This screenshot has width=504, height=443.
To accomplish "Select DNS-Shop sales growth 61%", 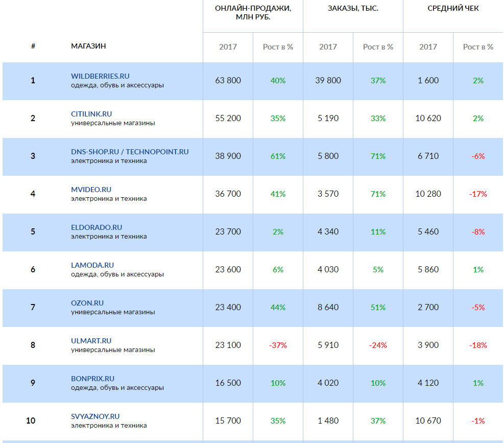I will click(278, 156).
